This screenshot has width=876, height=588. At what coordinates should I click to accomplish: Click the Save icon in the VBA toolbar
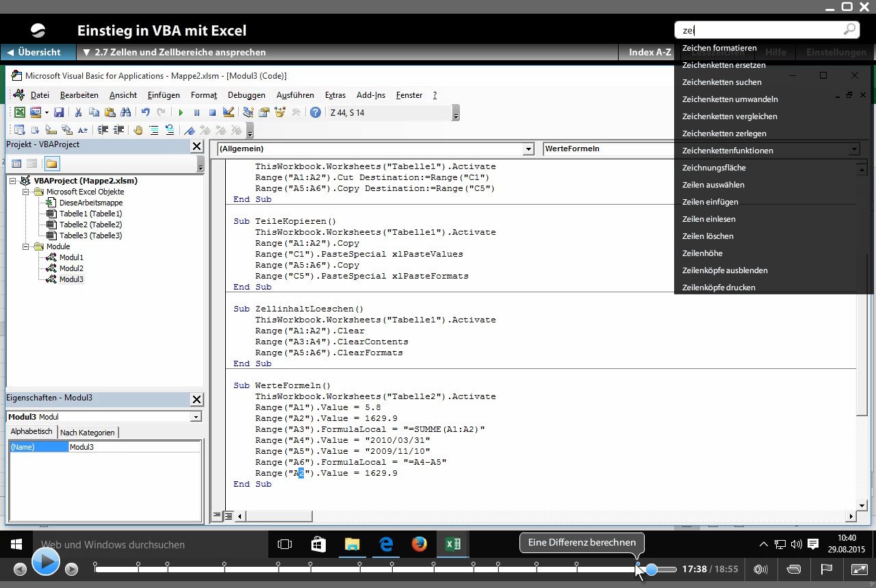point(59,113)
